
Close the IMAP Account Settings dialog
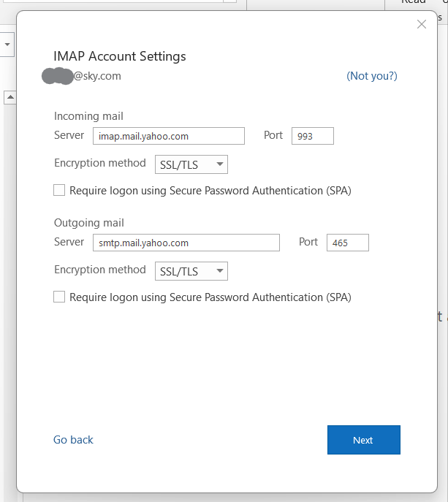tap(422, 24)
